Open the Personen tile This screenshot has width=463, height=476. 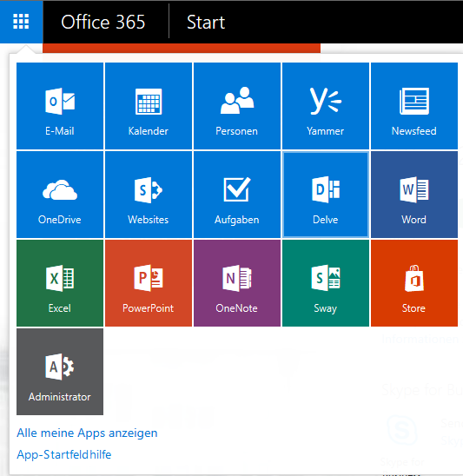tap(237, 106)
